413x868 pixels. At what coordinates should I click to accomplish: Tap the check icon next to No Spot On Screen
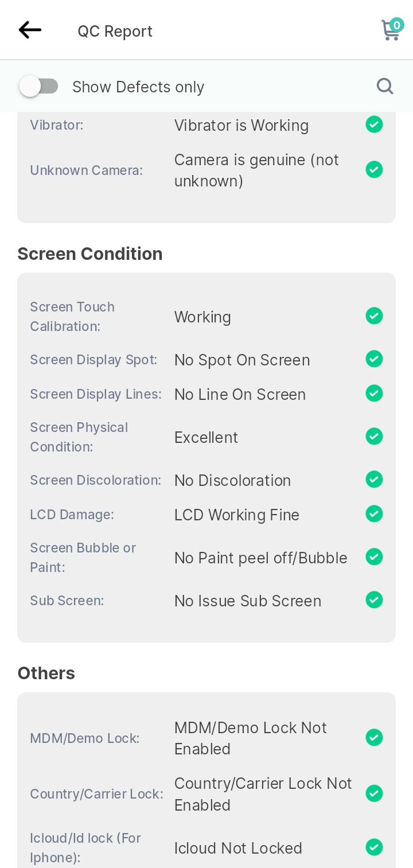374,359
